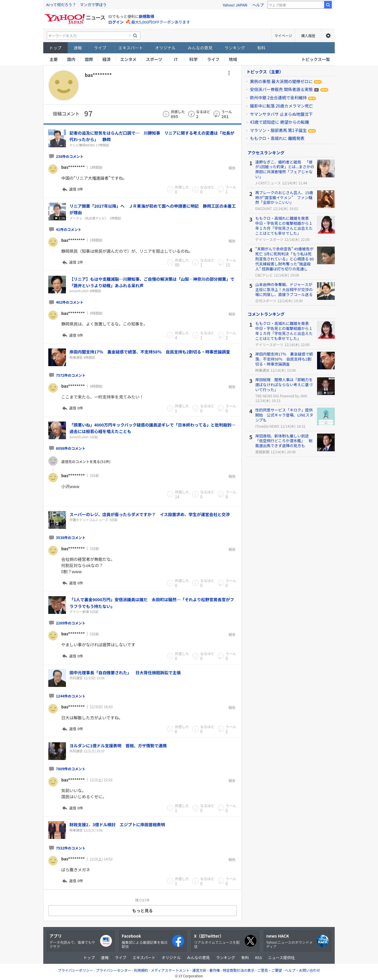378x980 pixels.
Task: Open 41件のコメント link
Action: tap(69, 229)
